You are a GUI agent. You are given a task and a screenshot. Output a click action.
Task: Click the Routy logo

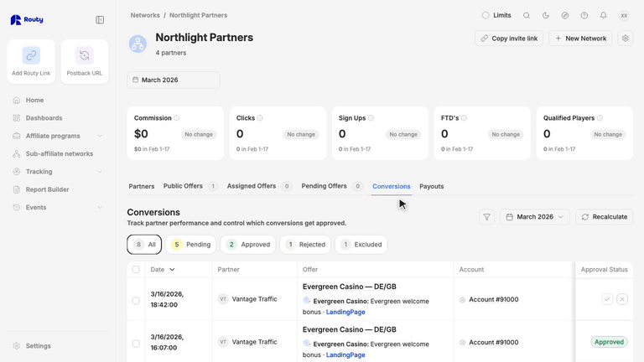[27, 20]
